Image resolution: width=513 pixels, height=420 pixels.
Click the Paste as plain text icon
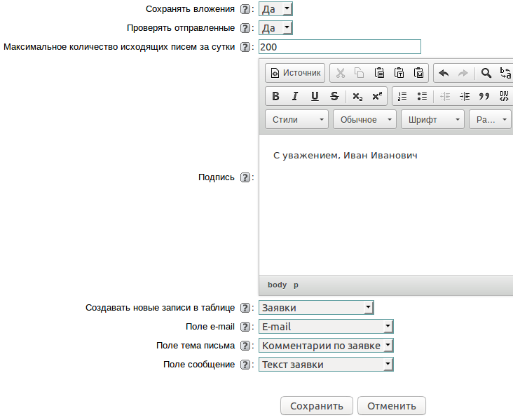click(x=399, y=73)
